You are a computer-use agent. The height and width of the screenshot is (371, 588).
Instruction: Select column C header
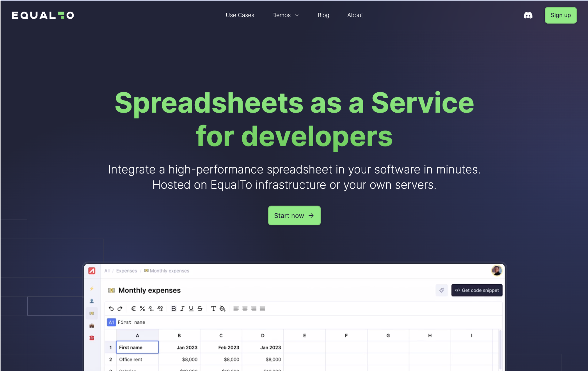tap(221, 335)
